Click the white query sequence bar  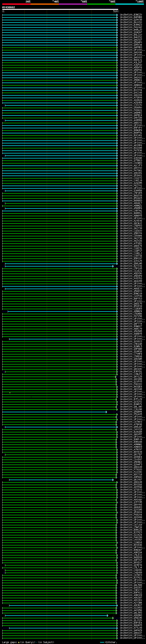pos(60,10)
